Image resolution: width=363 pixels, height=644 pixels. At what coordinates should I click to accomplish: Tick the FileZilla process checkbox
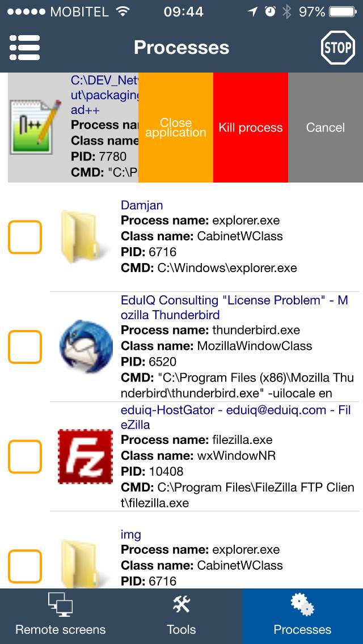(25, 456)
